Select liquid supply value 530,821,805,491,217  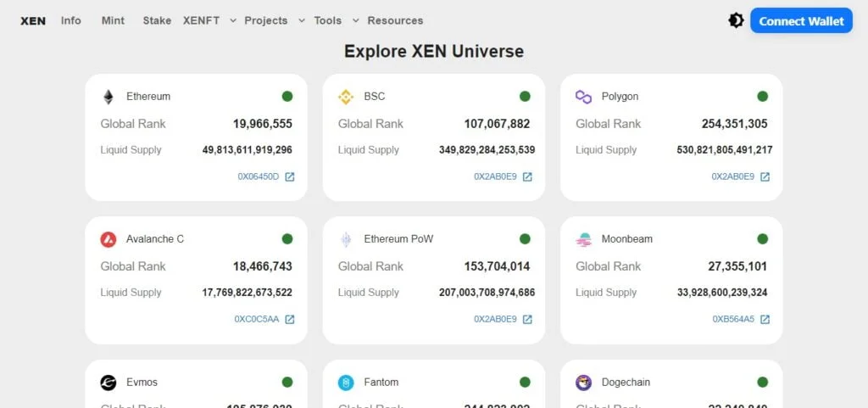click(x=725, y=150)
